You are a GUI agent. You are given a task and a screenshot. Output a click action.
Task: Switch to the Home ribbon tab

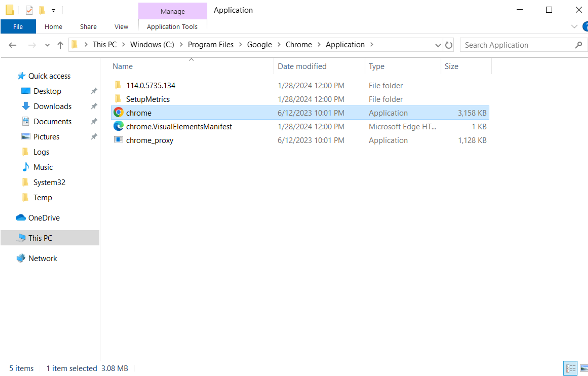click(x=53, y=27)
